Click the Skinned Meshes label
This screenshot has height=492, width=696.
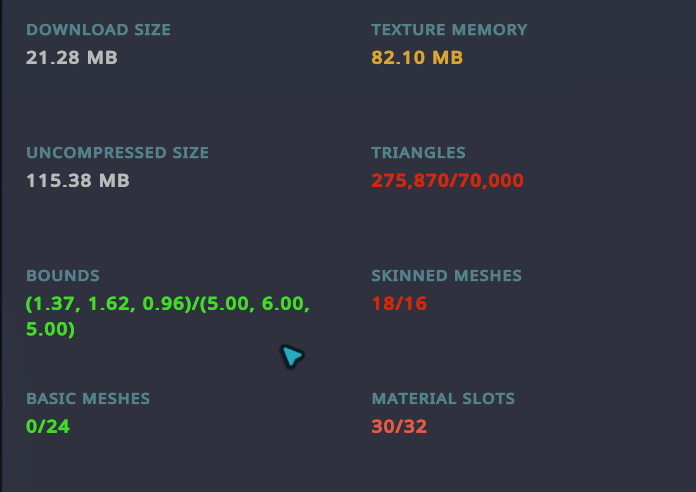[446, 276]
